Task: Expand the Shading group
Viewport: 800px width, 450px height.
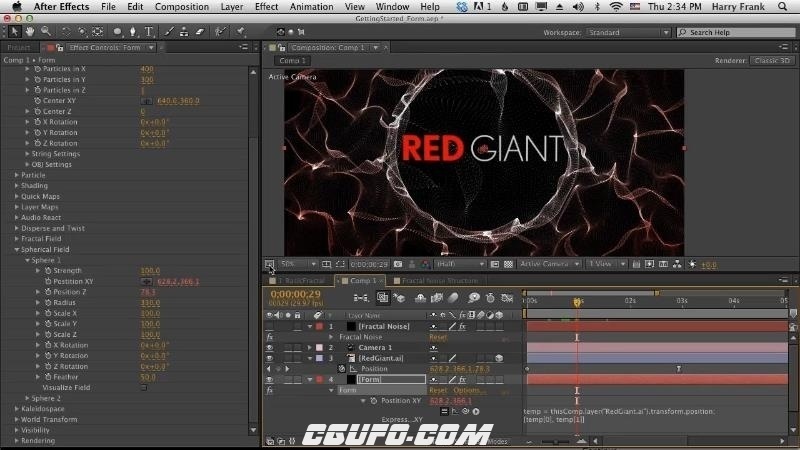Action: (17, 186)
